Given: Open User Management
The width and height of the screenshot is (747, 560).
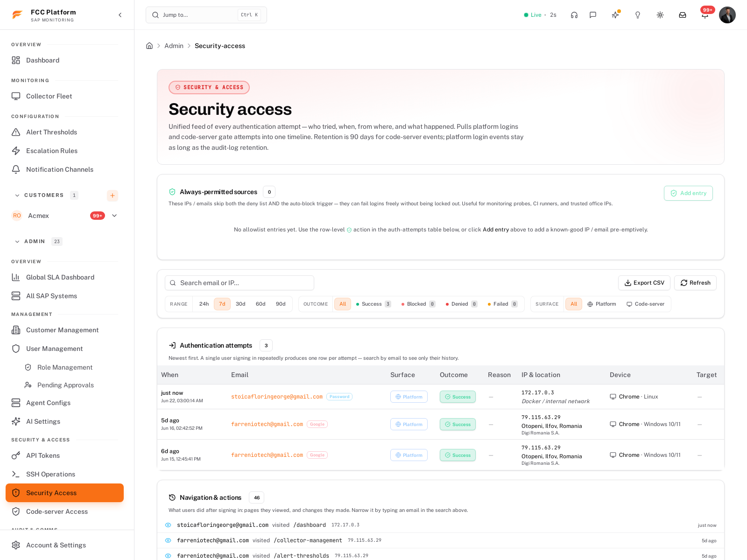Looking at the screenshot, I should point(64,349).
